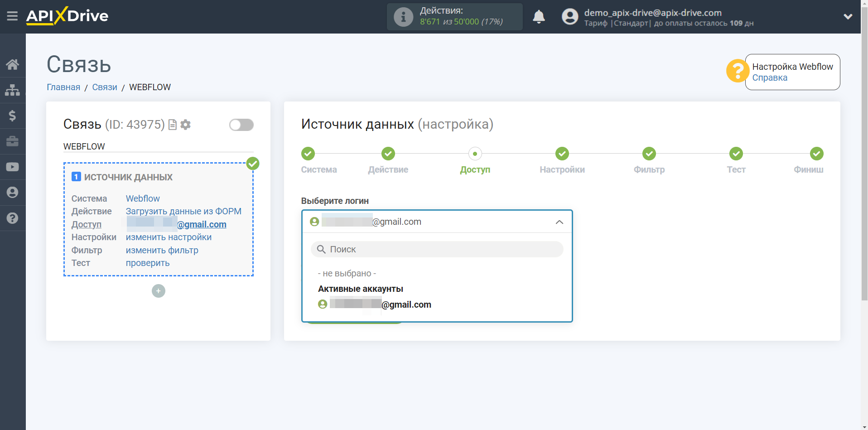
Task: Open the Справка link
Action: coord(770,78)
